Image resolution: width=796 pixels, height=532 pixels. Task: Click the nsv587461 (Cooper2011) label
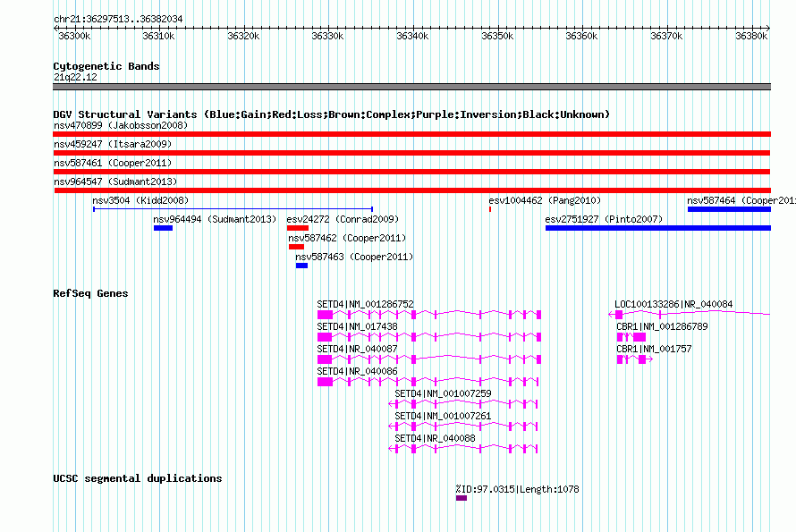pyautogui.click(x=113, y=163)
